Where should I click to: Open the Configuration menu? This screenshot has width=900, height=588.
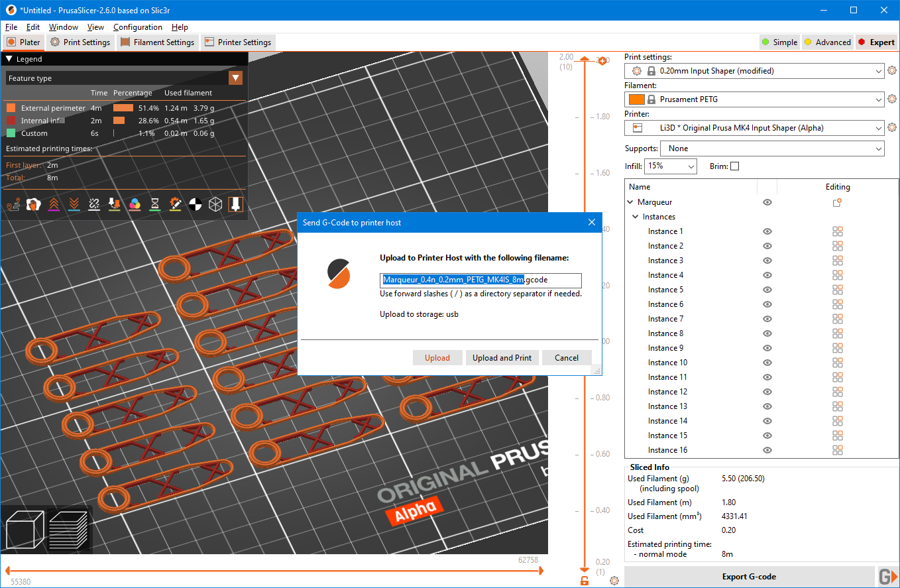pyautogui.click(x=137, y=27)
